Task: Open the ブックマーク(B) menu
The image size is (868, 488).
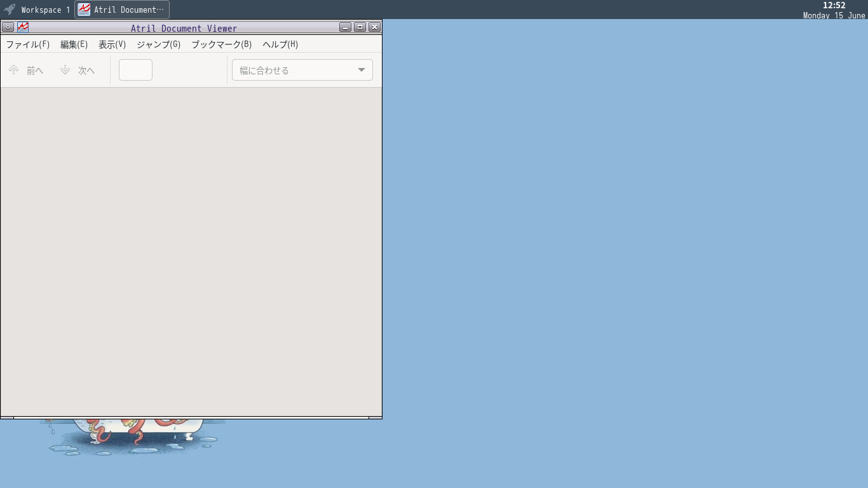Action: tap(221, 44)
